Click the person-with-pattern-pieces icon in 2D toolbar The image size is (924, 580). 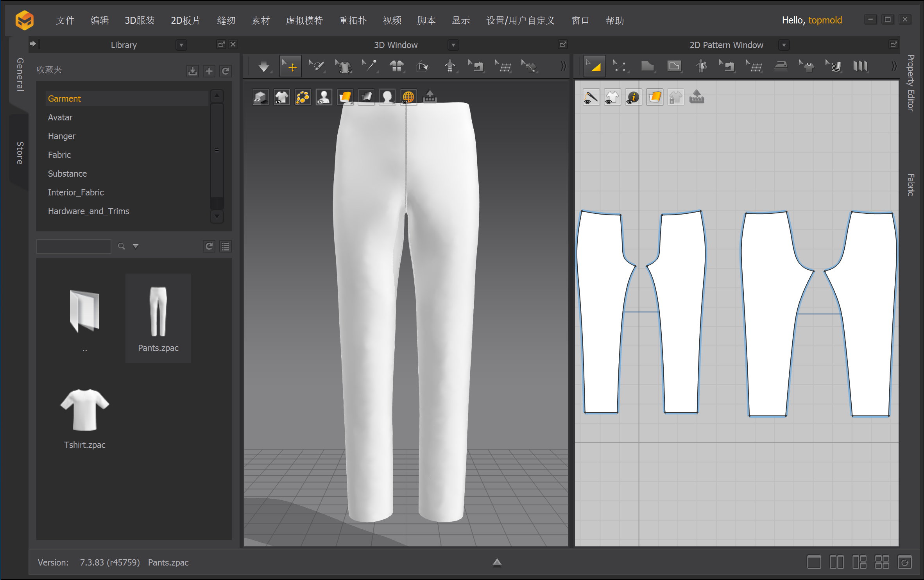click(x=701, y=66)
